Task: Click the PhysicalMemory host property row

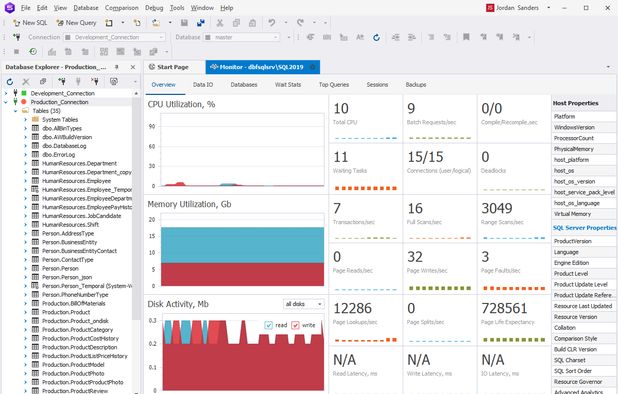Action: (584, 149)
